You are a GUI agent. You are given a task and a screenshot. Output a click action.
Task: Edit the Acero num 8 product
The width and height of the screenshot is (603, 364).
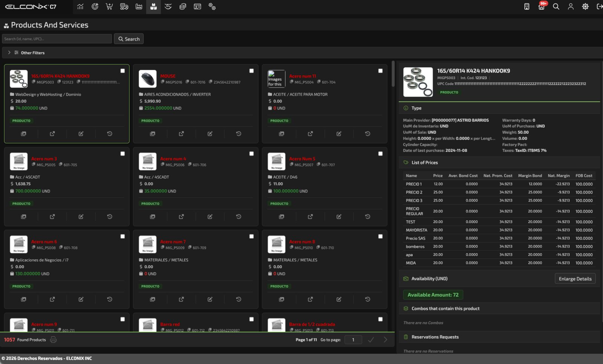coord(339,299)
